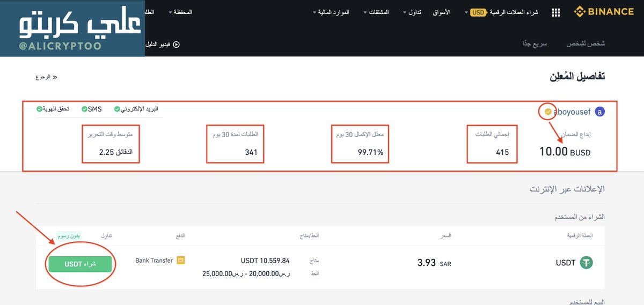Click the الدفع column header

click(180, 236)
